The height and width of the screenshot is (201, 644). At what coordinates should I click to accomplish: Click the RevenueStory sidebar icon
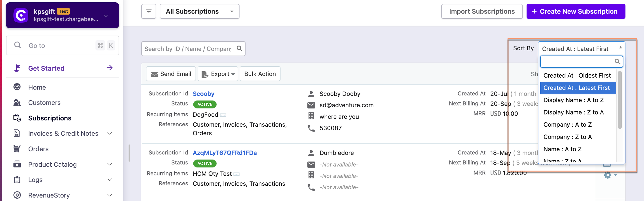(x=17, y=195)
